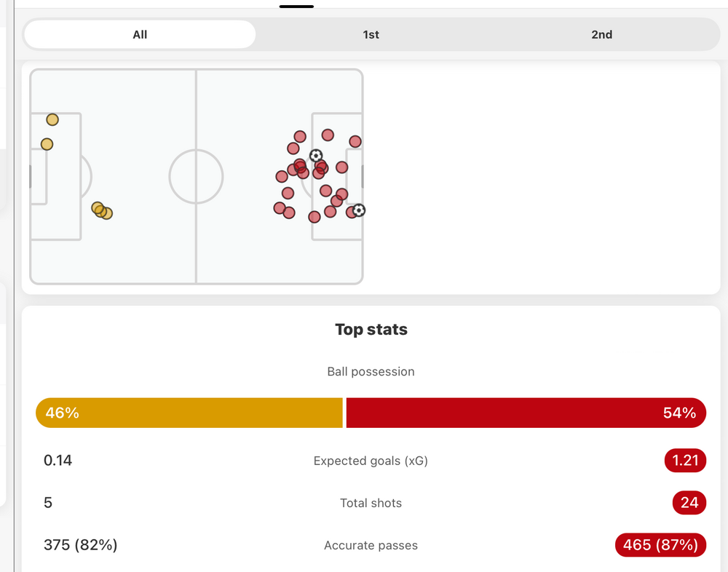Switch to the All period tab
The image size is (728, 572).
pyautogui.click(x=140, y=34)
